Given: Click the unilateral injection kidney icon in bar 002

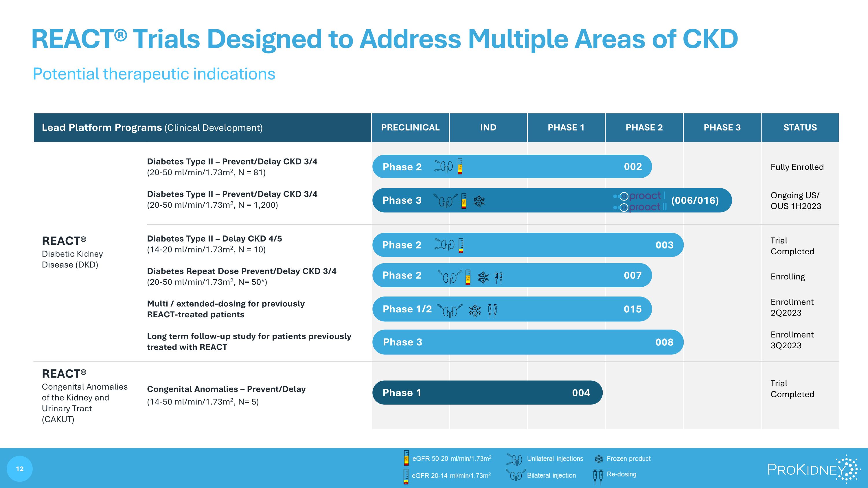Looking at the screenshot, I should click(444, 166).
